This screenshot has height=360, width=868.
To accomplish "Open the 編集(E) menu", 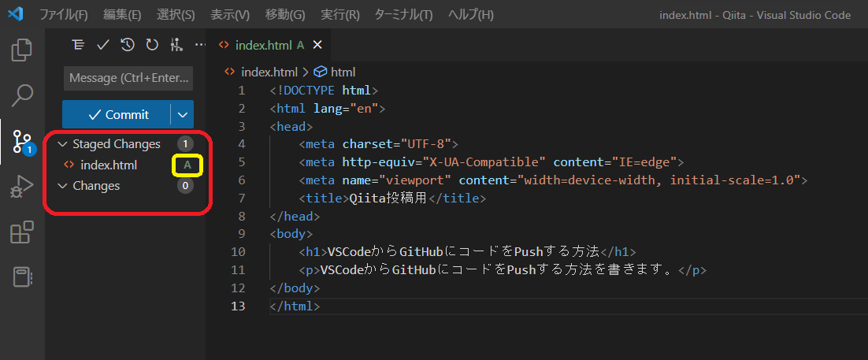I will pyautogui.click(x=122, y=15).
